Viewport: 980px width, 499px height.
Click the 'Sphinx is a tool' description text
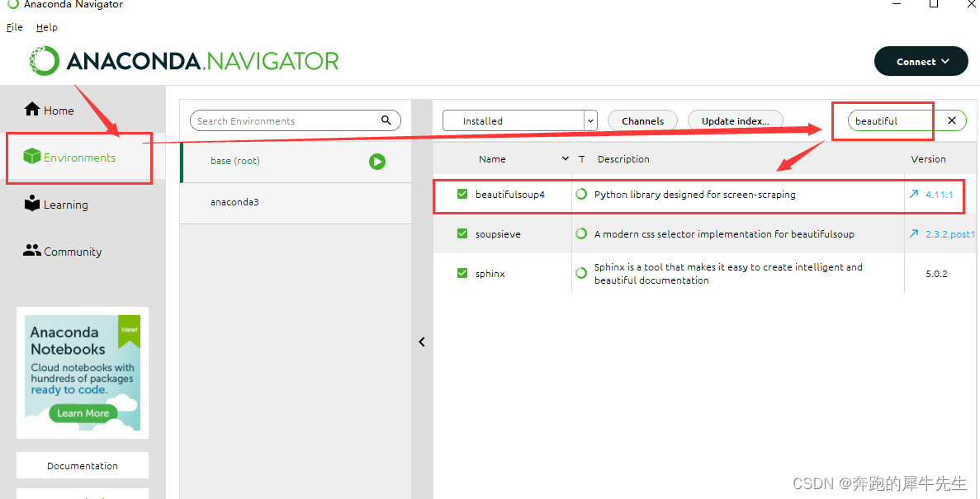point(728,274)
